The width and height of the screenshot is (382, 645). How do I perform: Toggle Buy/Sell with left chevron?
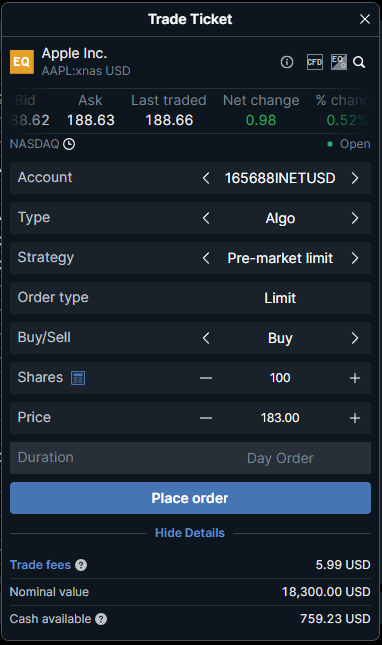click(206, 338)
